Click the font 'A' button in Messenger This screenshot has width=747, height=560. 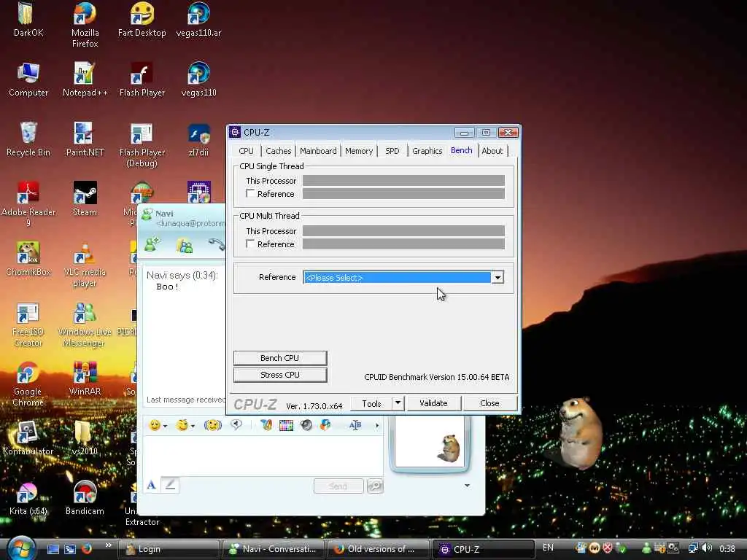tap(152, 485)
